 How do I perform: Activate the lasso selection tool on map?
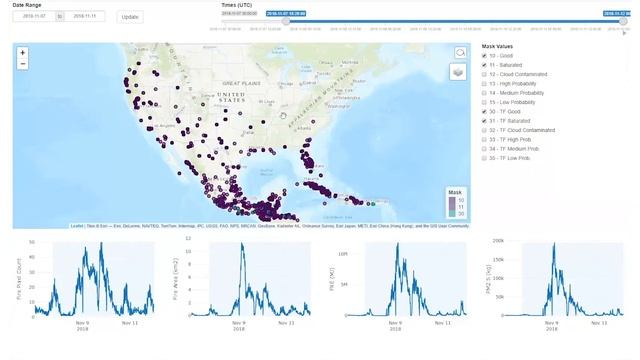460,53
